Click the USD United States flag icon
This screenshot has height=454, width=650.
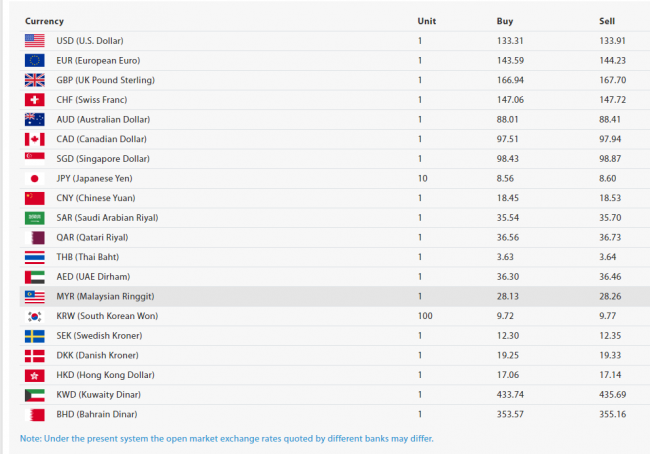pos(35,41)
